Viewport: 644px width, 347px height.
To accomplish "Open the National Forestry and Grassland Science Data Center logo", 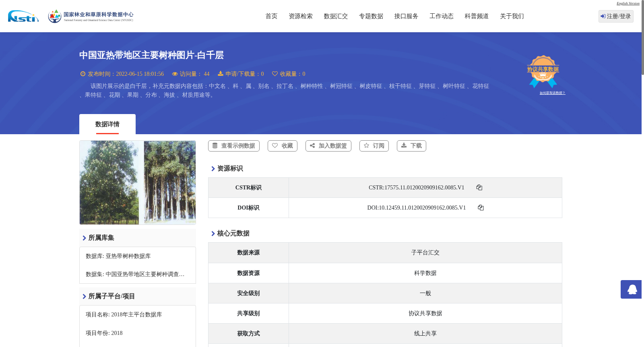I will [91, 16].
